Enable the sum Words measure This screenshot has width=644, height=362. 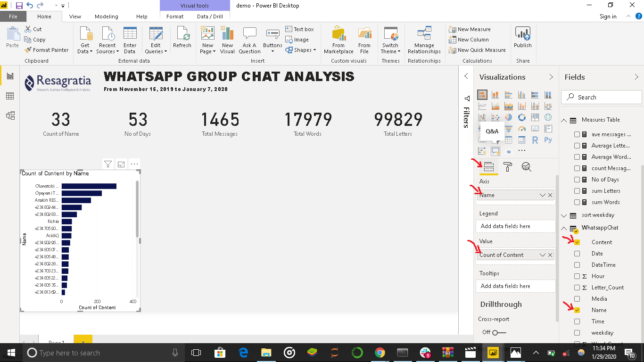click(x=577, y=202)
